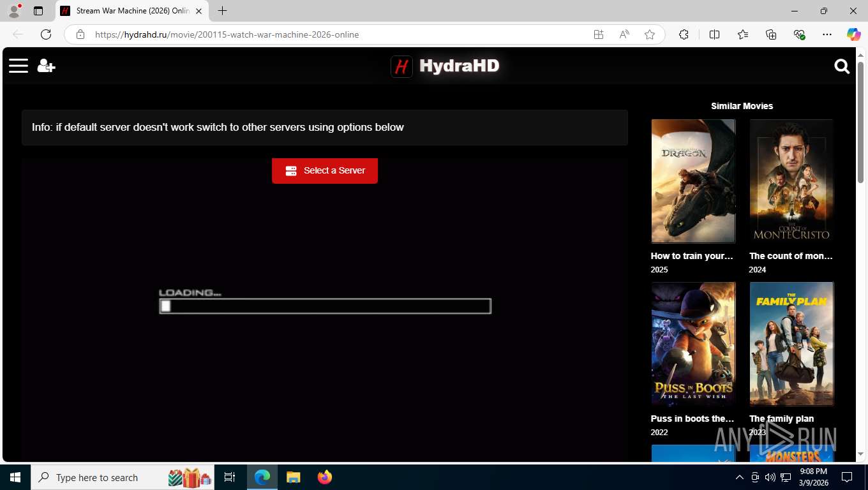This screenshot has height=490, width=868.
Task: Toggle Read aloud in address bar
Action: coord(624,34)
